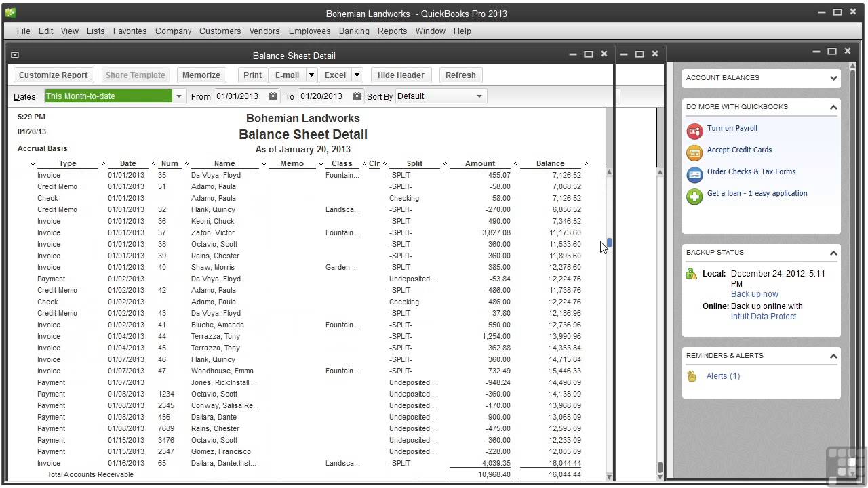
Task: Collapse the Reminders & Alerts section
Action: [833, 356]
